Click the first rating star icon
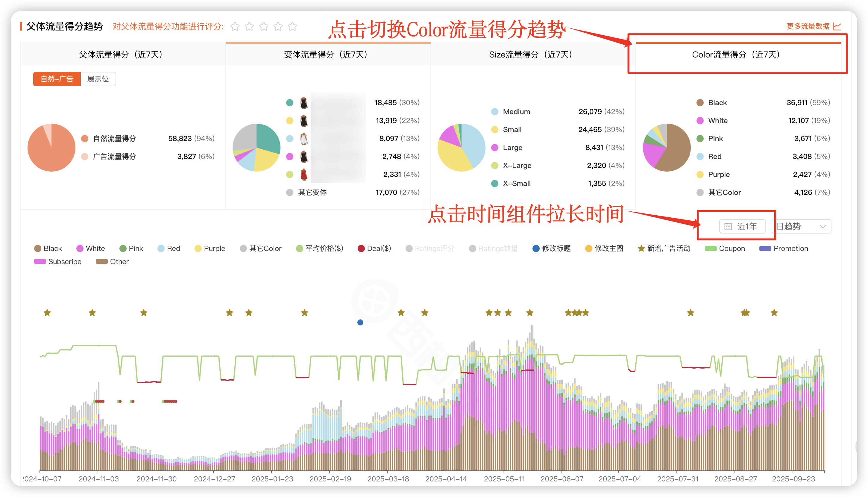 (x=235, y=26)
